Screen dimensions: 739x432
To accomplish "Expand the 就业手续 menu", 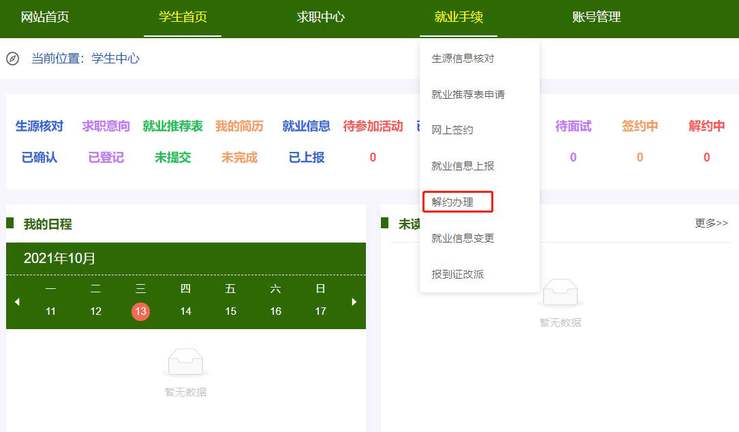I will 459,17.
